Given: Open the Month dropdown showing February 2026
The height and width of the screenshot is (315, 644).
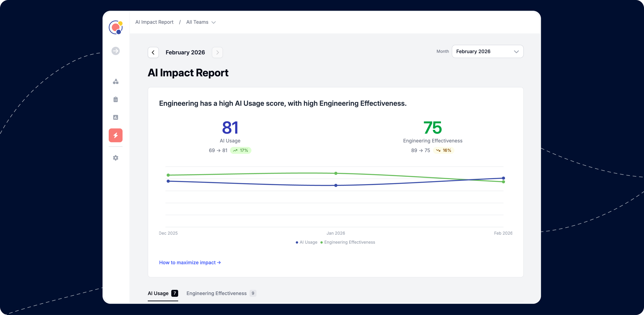Looking at the screenshot, I should tap(487, 52).
